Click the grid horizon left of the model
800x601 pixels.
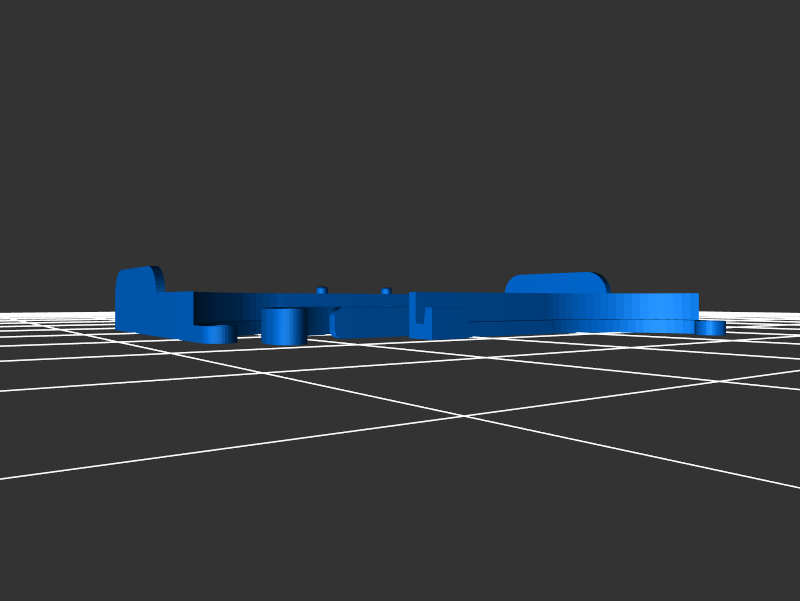(x=50, y=318)
